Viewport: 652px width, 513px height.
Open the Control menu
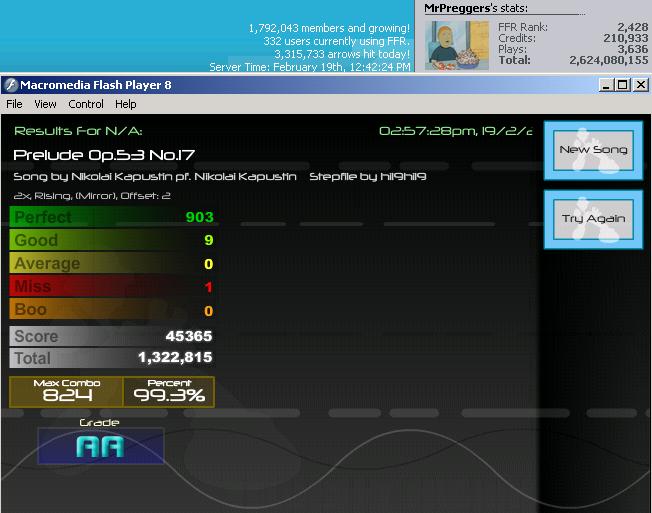click(x=86, y=104)
